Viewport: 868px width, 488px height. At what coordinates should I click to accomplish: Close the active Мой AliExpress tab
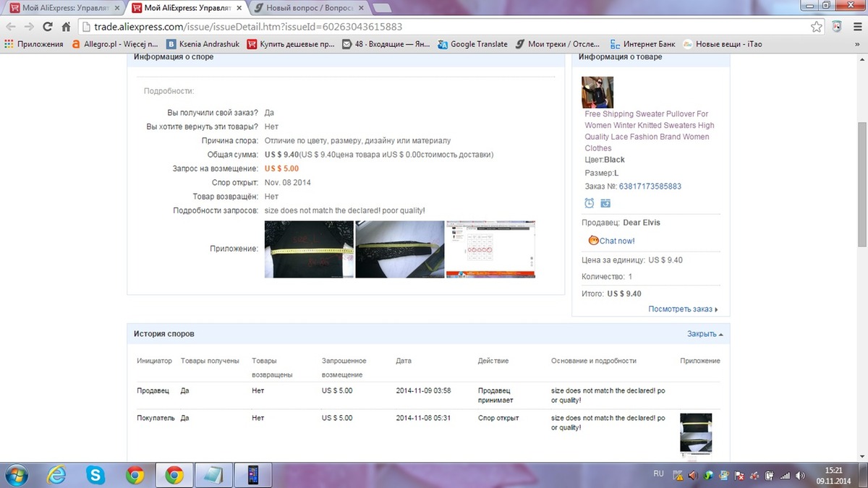[x=239, y=8]
